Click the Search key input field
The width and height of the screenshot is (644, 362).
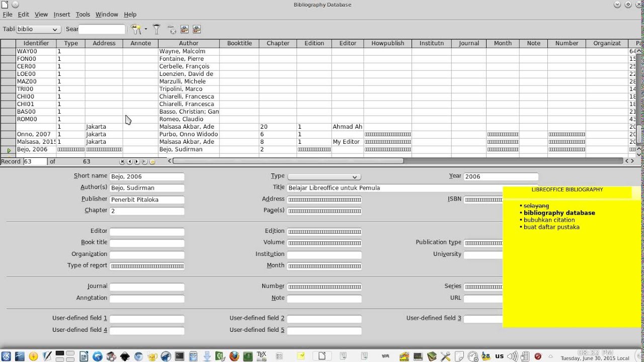tap(102, 29)
